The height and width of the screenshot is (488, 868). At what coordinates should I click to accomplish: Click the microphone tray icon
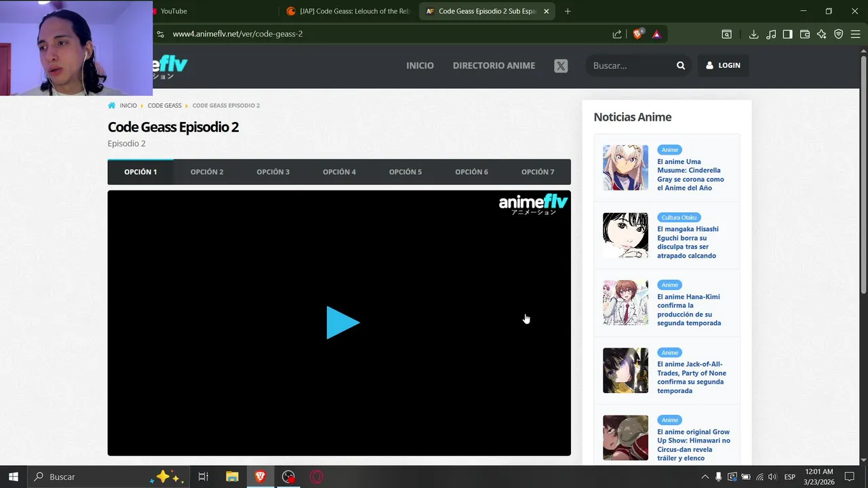click(x=718, y=477)
